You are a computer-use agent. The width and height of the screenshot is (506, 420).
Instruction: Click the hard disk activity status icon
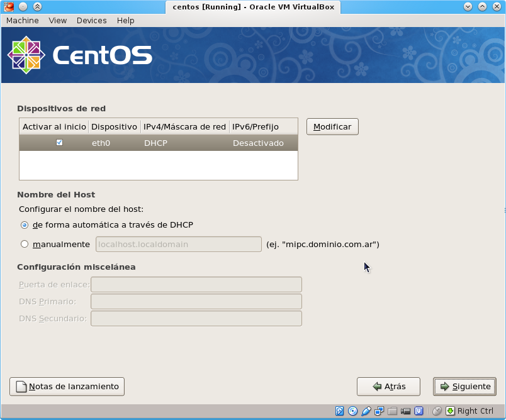click(x=339, y=411)
